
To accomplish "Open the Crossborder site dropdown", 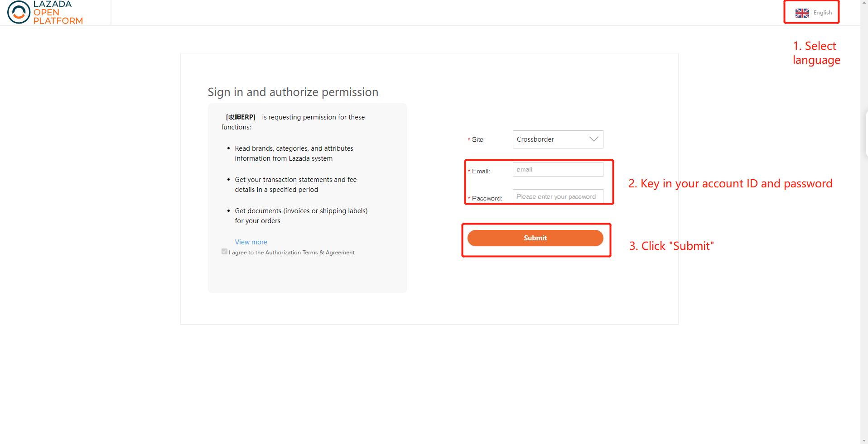I will click(x=558, y=139).
